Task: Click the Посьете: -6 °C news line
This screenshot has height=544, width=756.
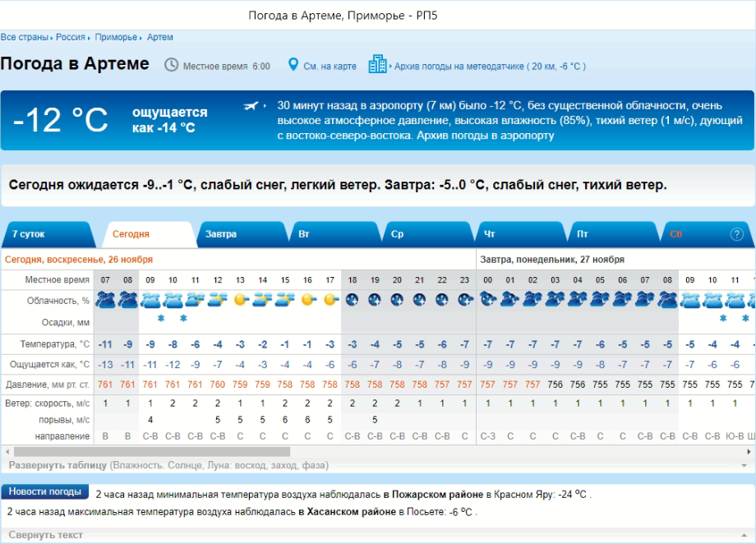Action: 242,512
